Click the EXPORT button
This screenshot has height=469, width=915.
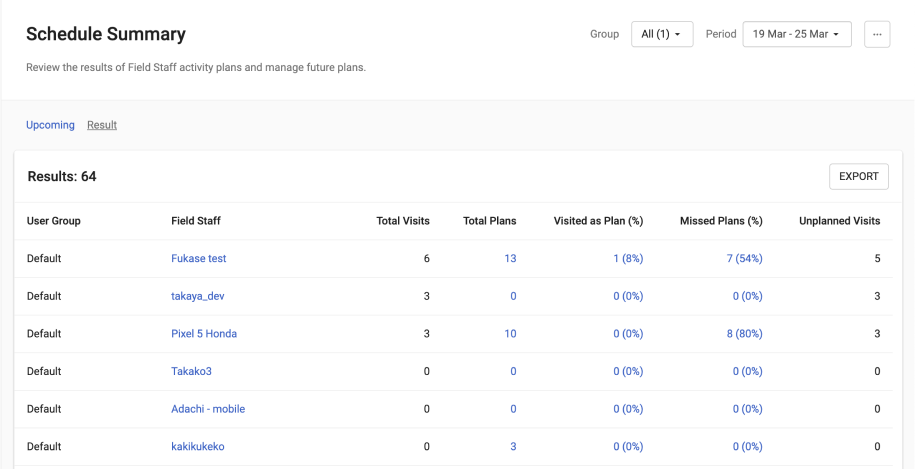[x=858, y=176]
